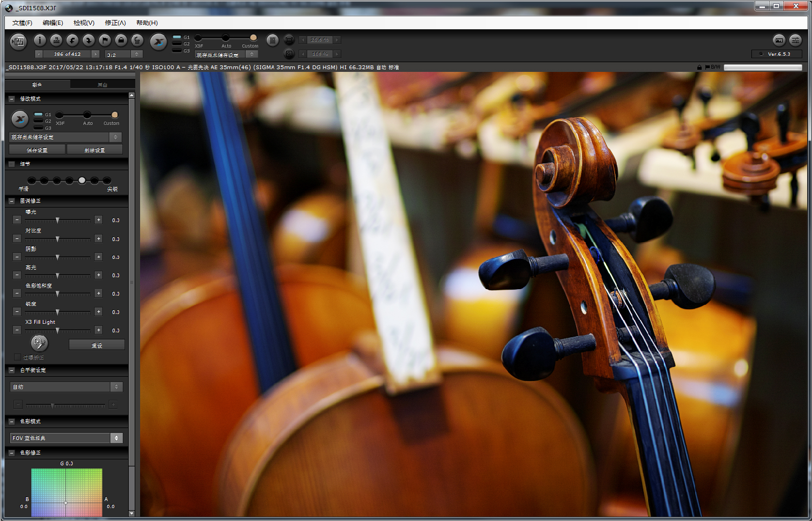Open the 检视(V) menu
This screenshot has height=521, width=812.
[84, 23]
